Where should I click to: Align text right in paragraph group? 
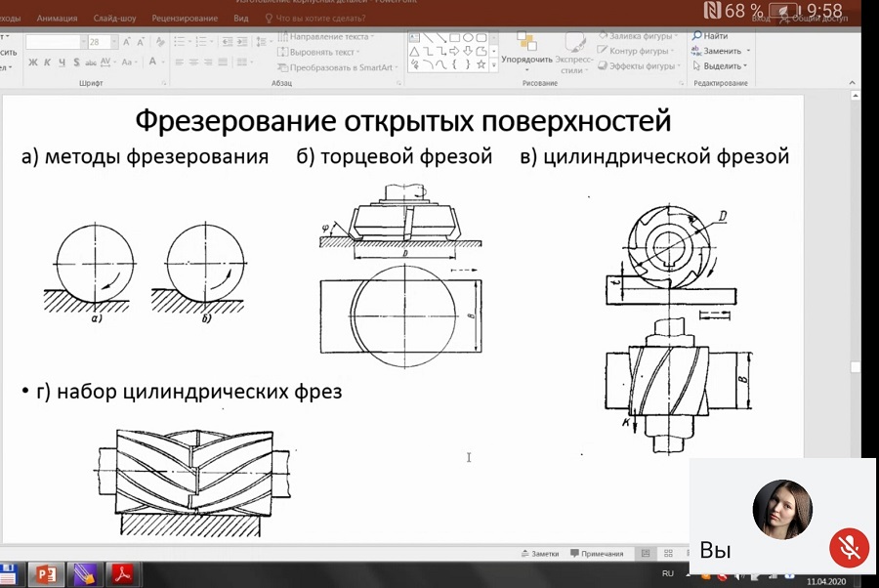tap(209, 63)
